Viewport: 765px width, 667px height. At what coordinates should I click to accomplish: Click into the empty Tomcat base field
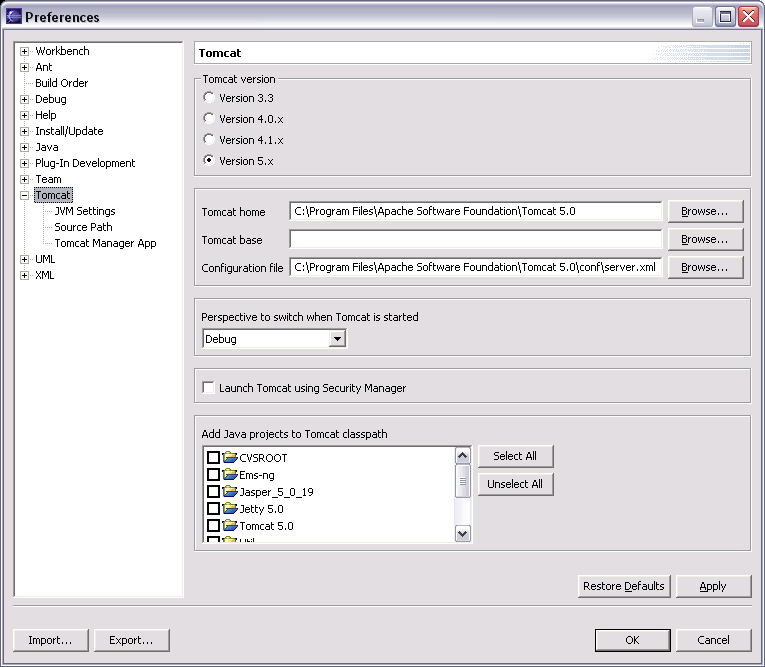(475, 239)
